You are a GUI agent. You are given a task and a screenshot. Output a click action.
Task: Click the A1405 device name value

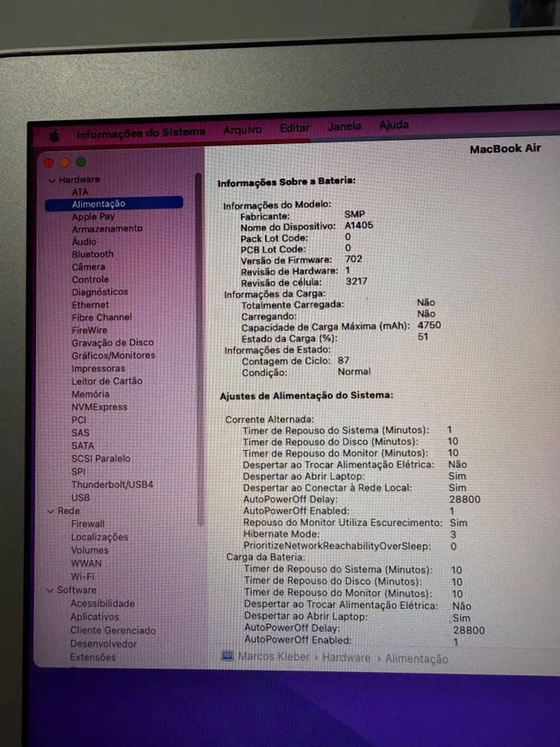tap(359, 225)
